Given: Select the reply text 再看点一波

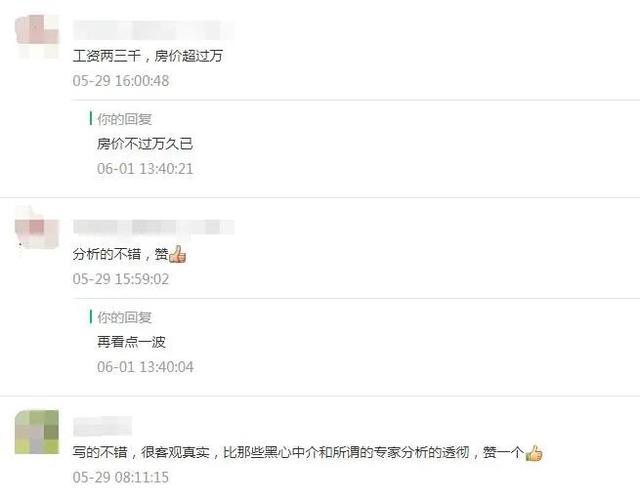Looking at the screenshot, I should point(131,342).
